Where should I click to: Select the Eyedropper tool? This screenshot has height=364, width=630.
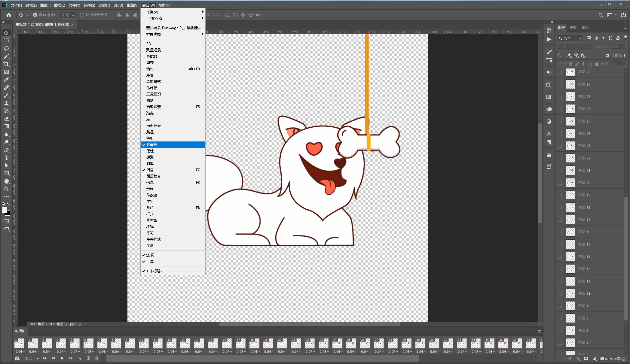point(6,80)
